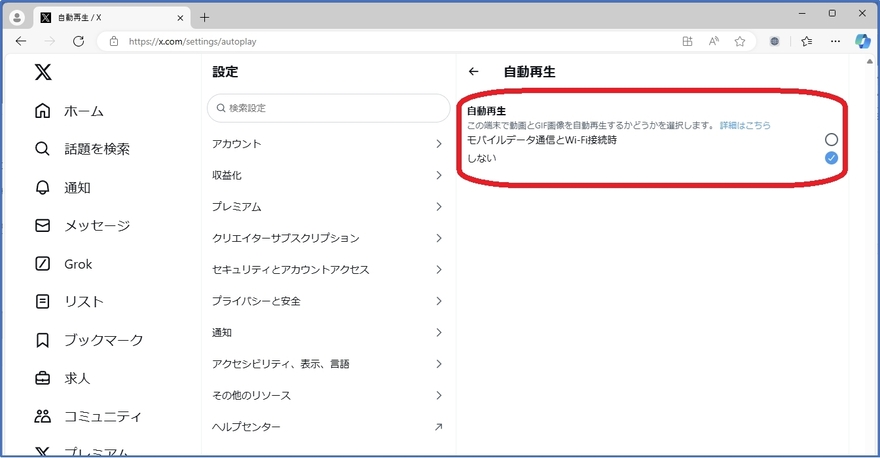Click the browser forward arrow button
The height and width of the screenshot is (458, 880).
coord(50,41)
